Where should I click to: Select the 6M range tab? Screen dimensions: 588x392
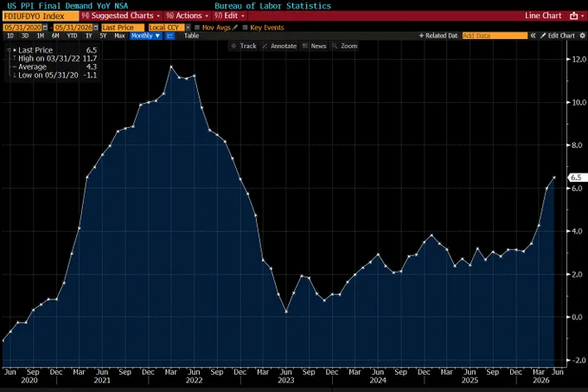tap(55, 35)
